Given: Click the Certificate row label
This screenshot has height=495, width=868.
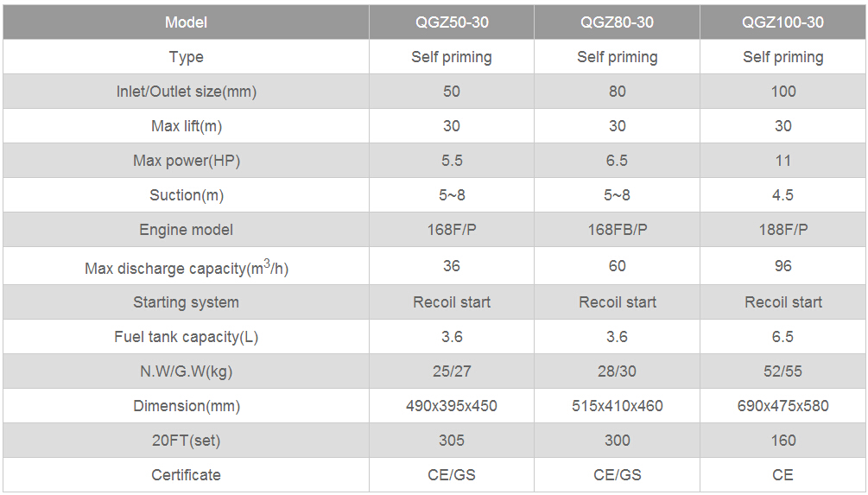Looking at the screenshot, I should click(186, 475).
